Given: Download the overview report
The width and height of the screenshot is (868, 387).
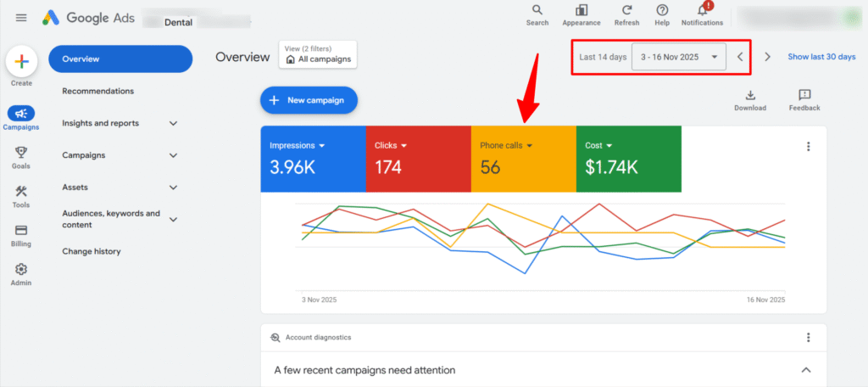Looking at the screenshot, I should pyautogui.click(x=750, y=99).
